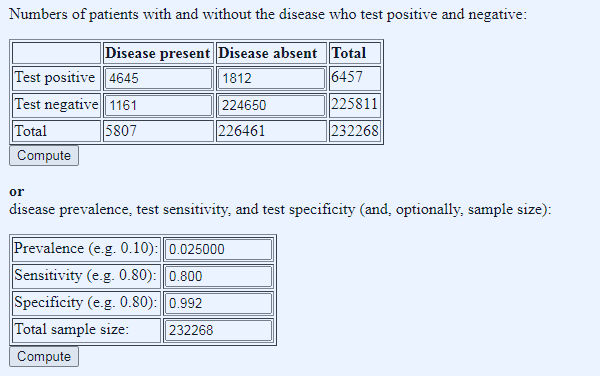Select the false positive field showing 1812
This screenshot has width=600, height=376.
coord(271,78)
